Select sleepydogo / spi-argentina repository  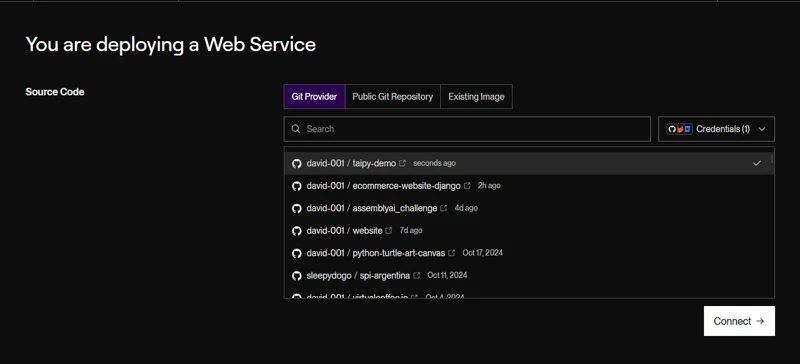click(529, 276)
